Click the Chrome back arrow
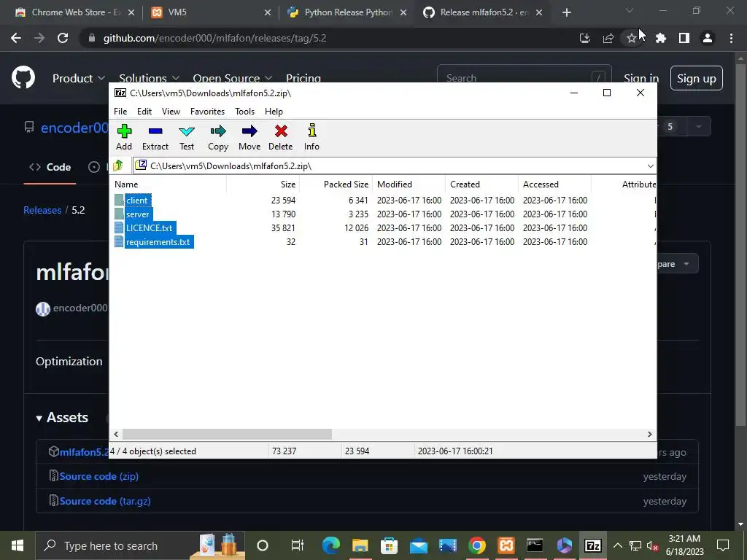This screenshot has width=747, height=560. pos(16,38)
